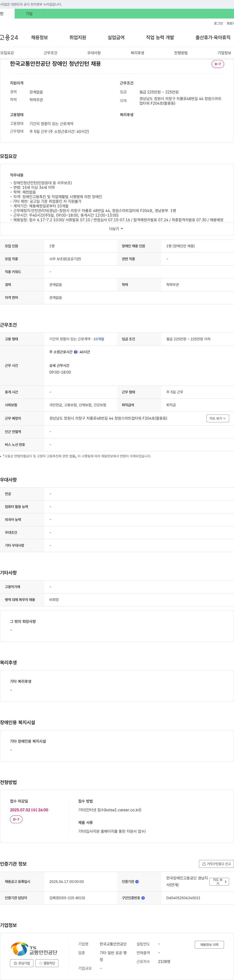The height and width of the screenshot is (980, 234).
Task: Click the D-7 badge under 접수 마감일
Action: pyautogui.click(x=16, y=819)
